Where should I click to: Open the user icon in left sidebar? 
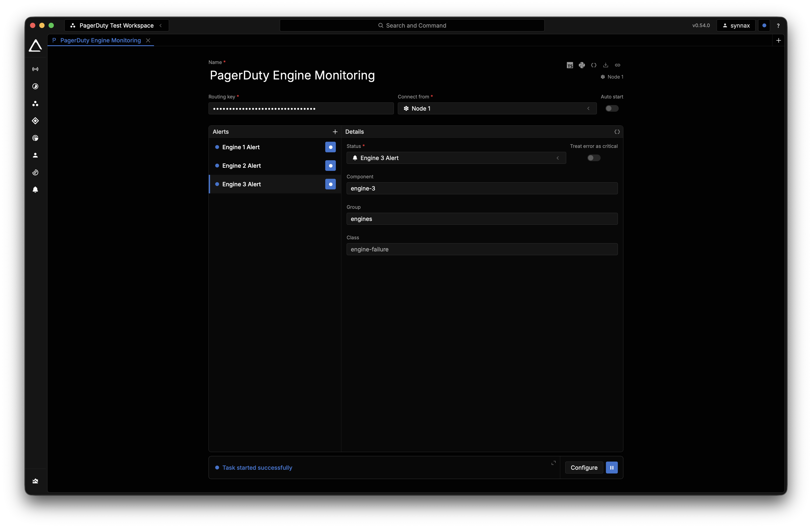[35, 155]
